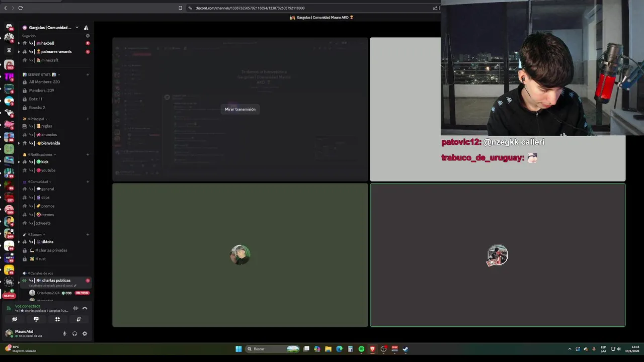
Task: Collapse the SERVER STATS category
Action: coord(41,75)
